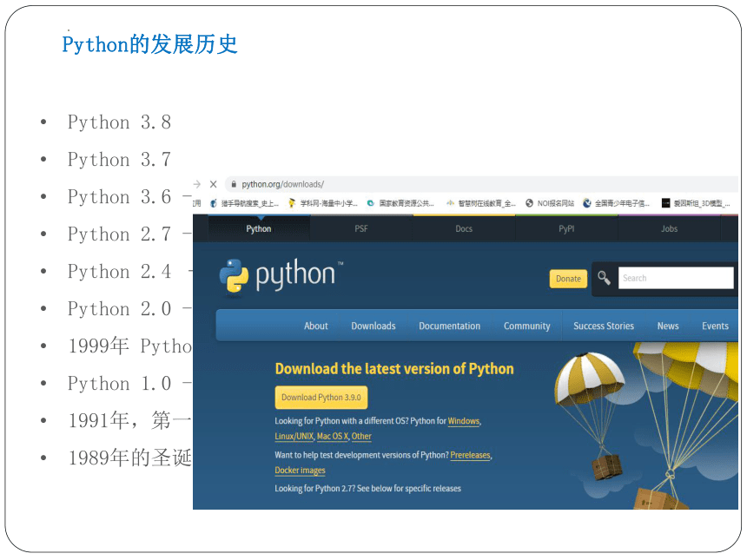
Task: Click the 1991年 bullet text
Action: pyautogui.click(x=130, y=420)
